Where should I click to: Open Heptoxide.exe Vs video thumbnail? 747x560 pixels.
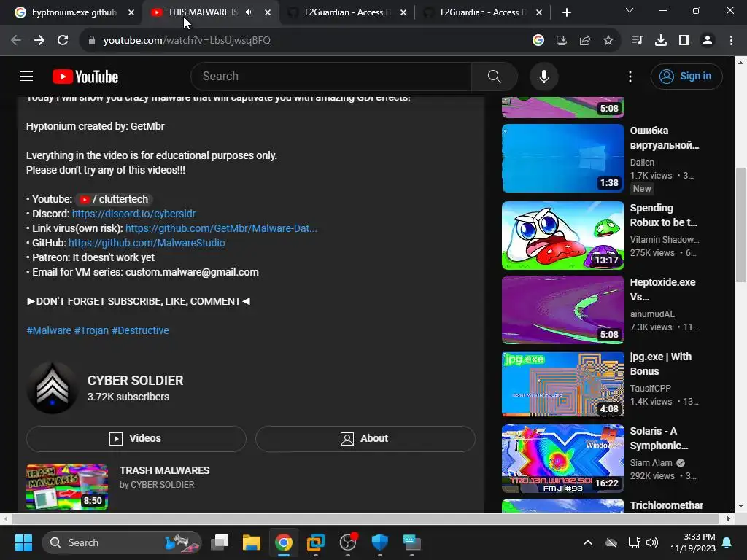(562, 309)
